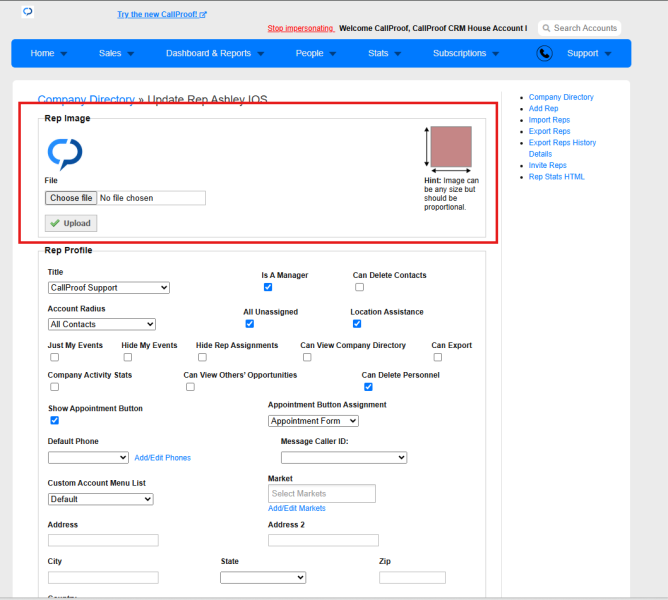668x600 pixels.
Task: Click the Add/Edit Phones link
Action: click(163, 458)
